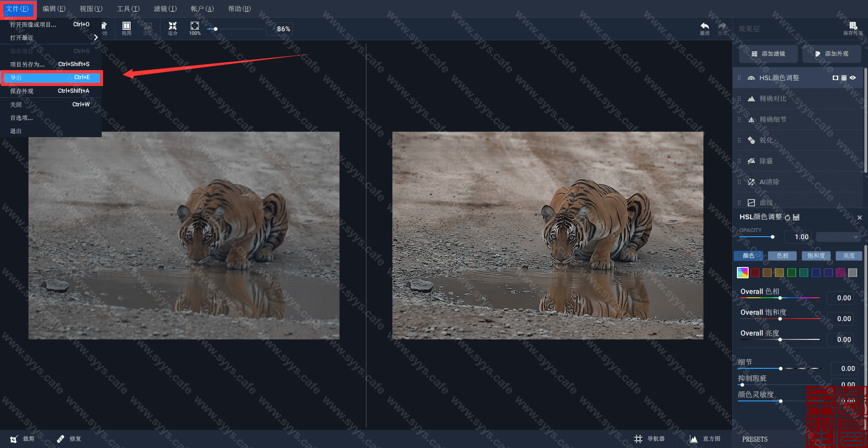Open the blend mode dropdown beside opacity
Viewport: 868px width, 448px height.
(x=838, y=237)
